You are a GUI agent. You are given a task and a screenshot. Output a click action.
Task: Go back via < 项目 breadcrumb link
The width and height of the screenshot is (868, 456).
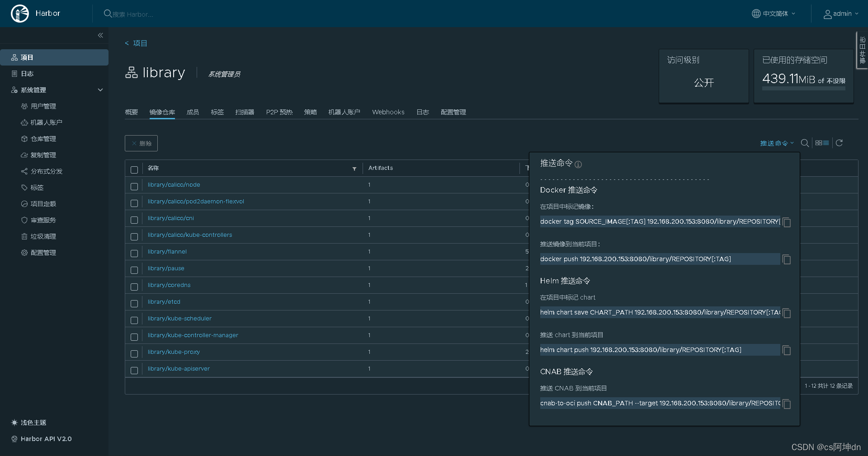(136, 43)
